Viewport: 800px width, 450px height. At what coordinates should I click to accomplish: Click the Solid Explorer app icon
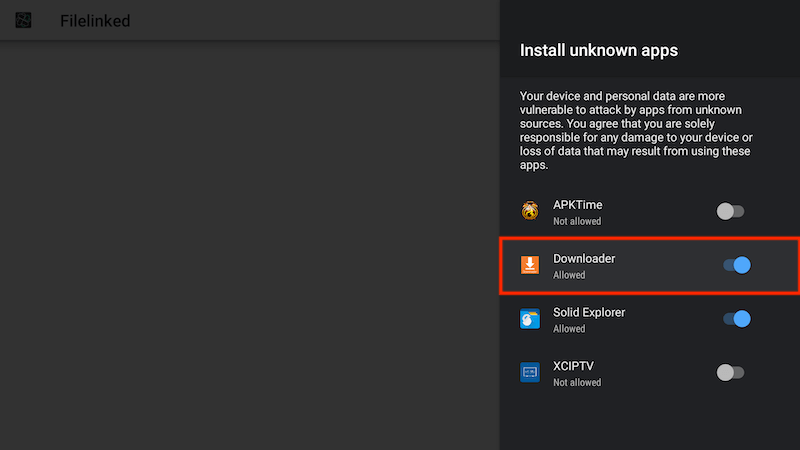click(x=530, y=319)
